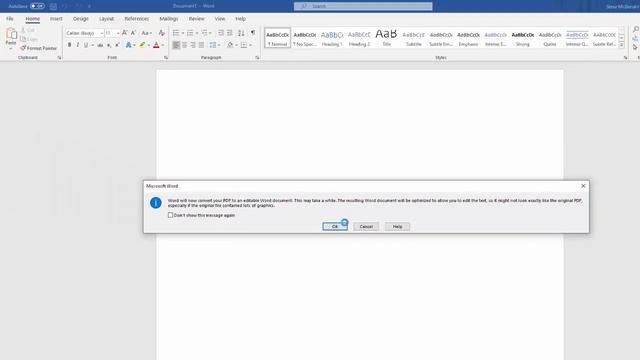Open the File menu

pyautogui.click(x=10, y=19)
